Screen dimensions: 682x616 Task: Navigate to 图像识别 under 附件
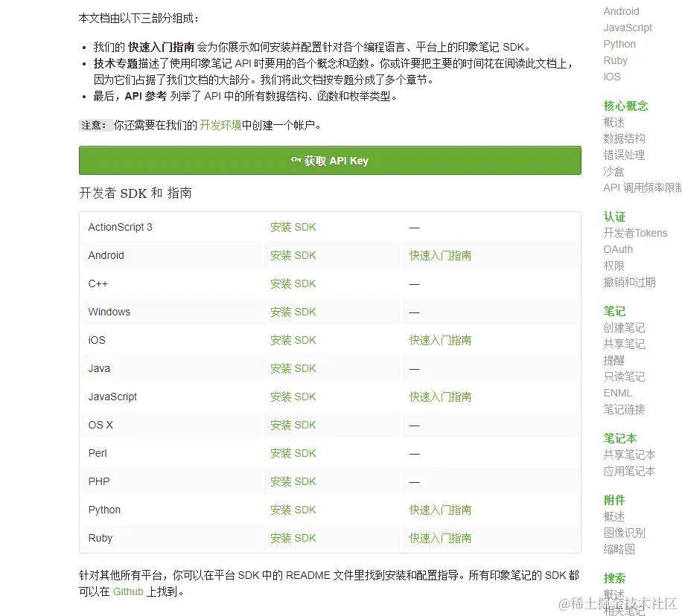click(624, 532)
